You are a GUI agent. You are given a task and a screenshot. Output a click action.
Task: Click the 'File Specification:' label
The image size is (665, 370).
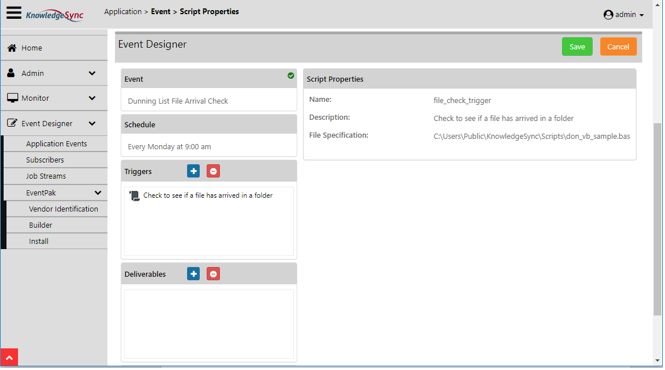click(x=338, y=135)
